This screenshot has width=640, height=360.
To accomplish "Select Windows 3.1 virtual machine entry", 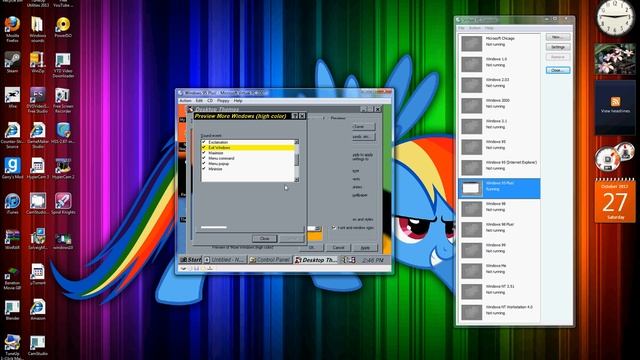I will [500, 126].
